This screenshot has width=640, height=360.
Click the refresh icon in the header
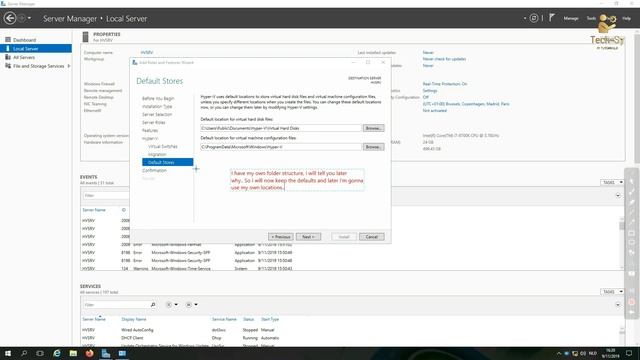coord(533,18)
